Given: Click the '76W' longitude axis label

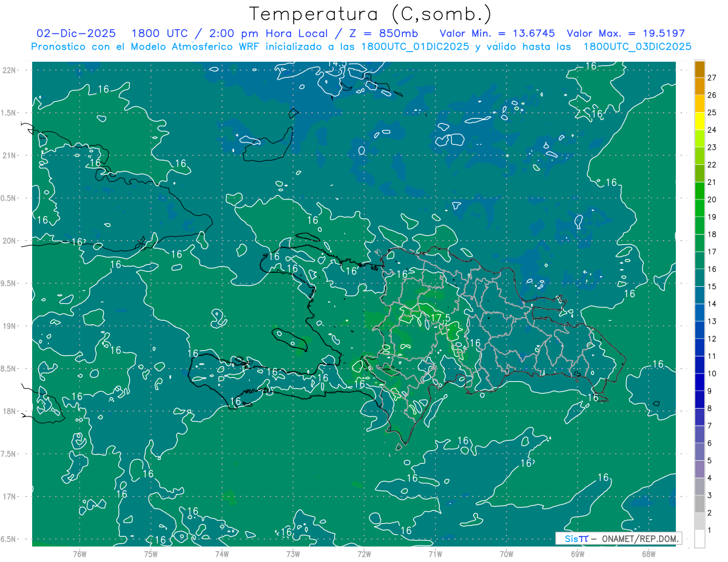Looking at the screenshot, I should [x=79, y=554].
